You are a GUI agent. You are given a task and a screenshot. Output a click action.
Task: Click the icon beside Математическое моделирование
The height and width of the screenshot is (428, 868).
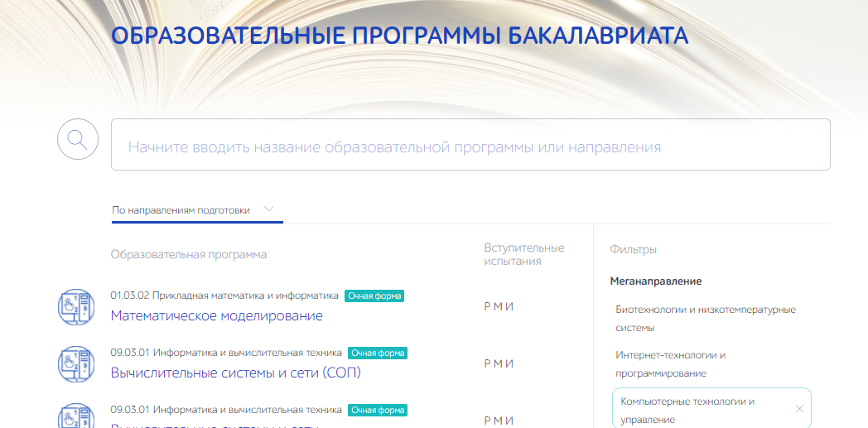pyautogui.click(x=76, y=306)
